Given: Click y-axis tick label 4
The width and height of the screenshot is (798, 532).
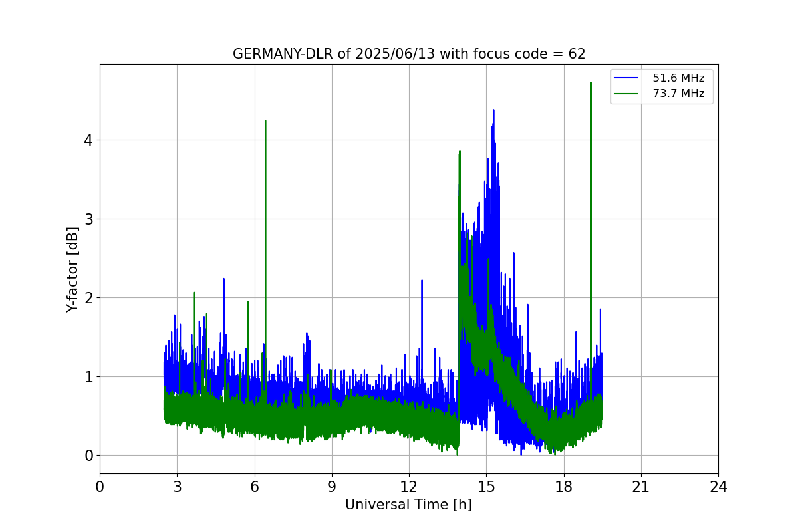Looking at the screenshot, I should [88, 140].
